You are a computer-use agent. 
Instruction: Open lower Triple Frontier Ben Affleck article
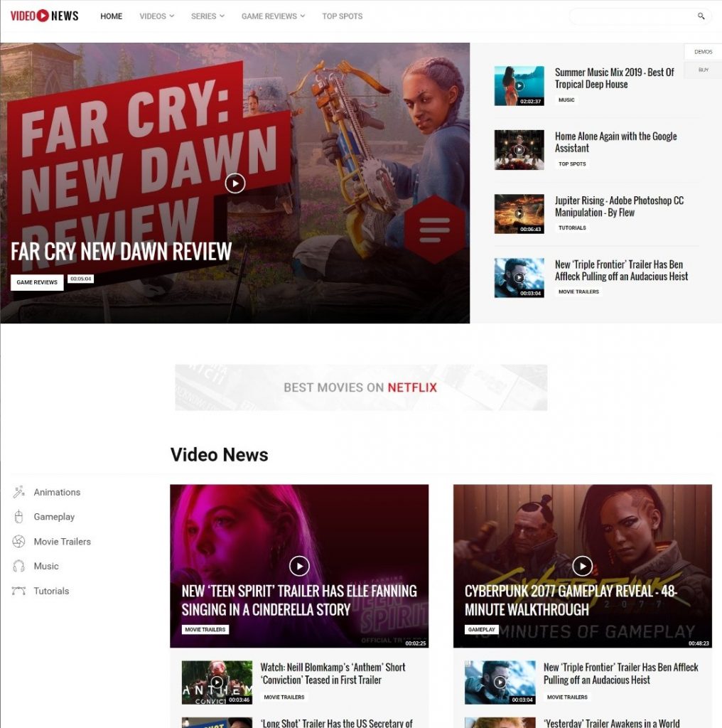[621, 674]
